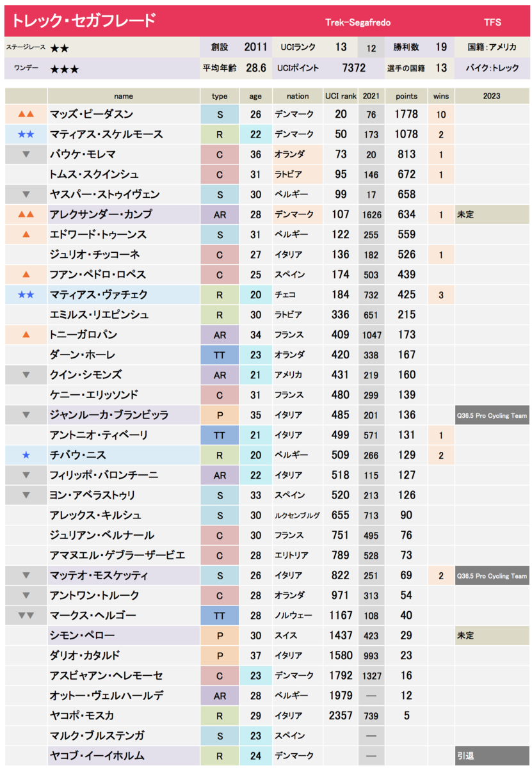Click the single orange up-arrow beside エドワード・トゥーンス
The width and height of the screenshot is (532, 768).
click(26, 235)
